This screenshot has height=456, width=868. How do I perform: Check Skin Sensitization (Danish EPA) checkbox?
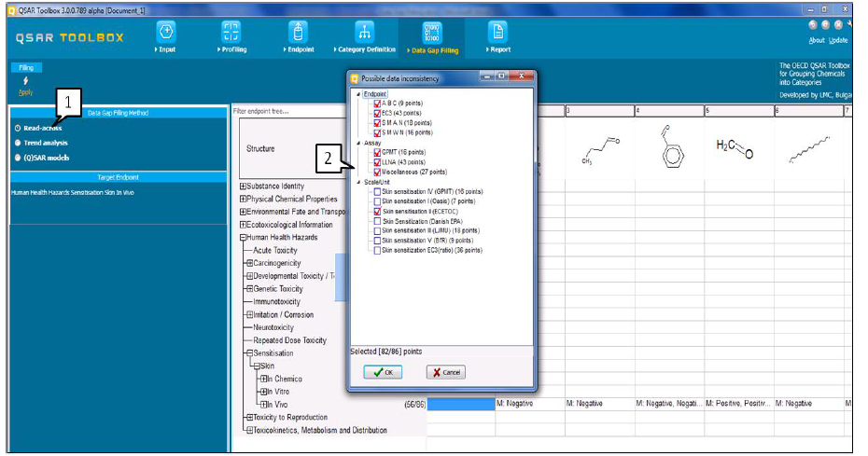(x=378, y=221)
